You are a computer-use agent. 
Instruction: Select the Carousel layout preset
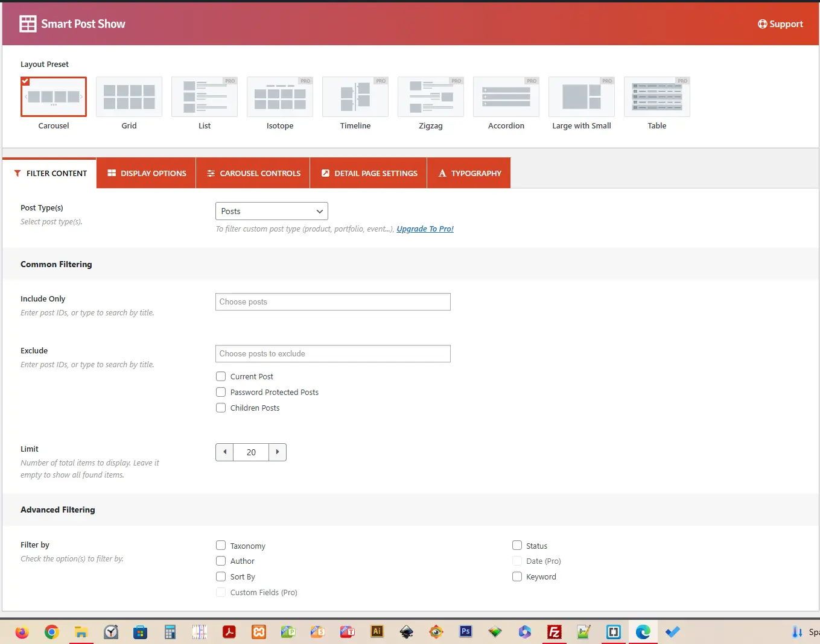[x=54, y=96]
